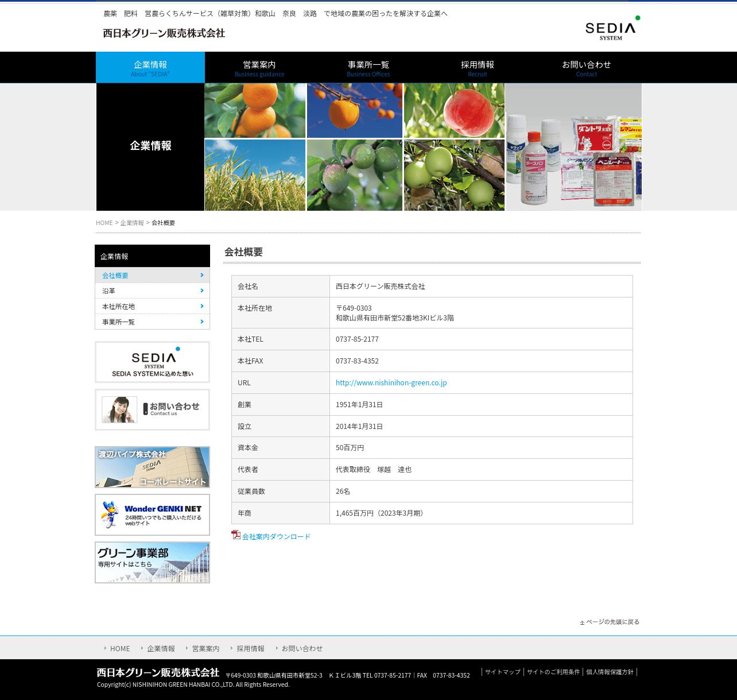Image resolution: width=737 pixels, height=700 pixels.
Task: Click the 会社概要 page heading
Action: (x=243, y=252)
